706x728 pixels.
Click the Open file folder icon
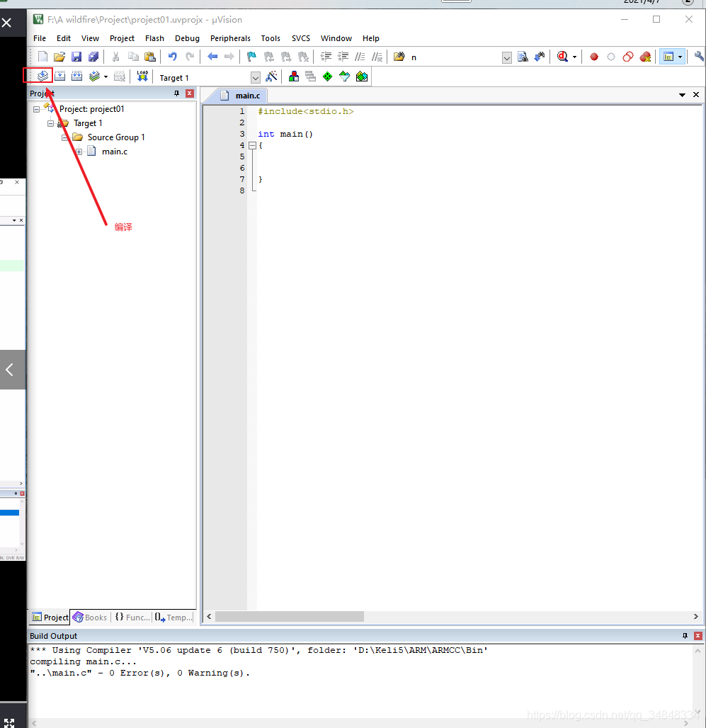[59, 57]
